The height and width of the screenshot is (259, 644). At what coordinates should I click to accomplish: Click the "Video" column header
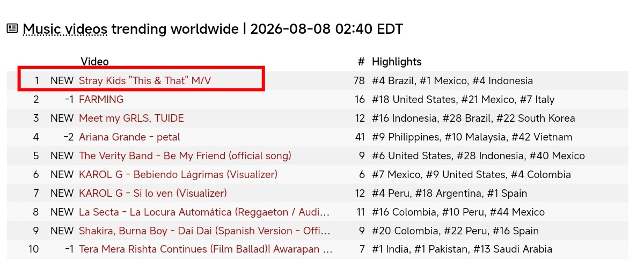pos(94,62)
